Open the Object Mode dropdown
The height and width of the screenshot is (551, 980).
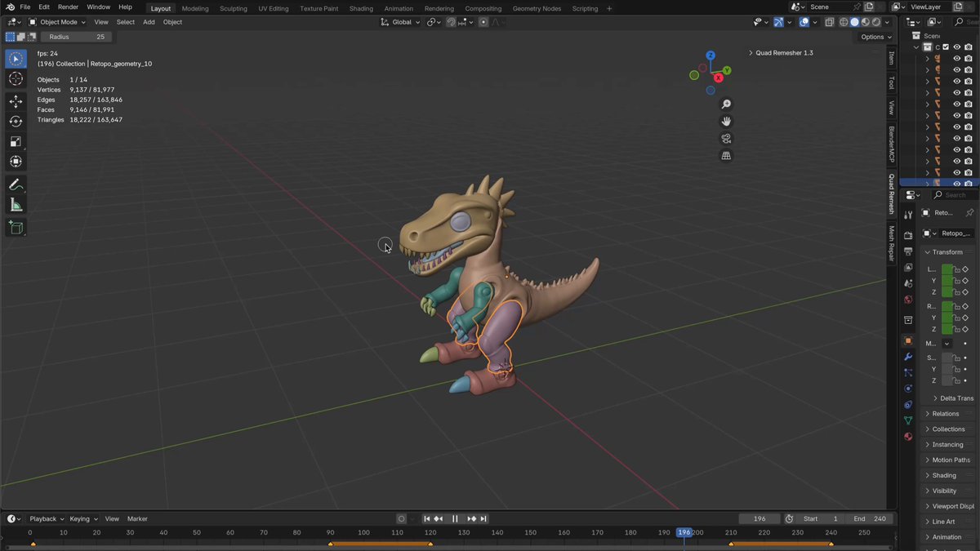pyautogui.click(x=57, y=22)
